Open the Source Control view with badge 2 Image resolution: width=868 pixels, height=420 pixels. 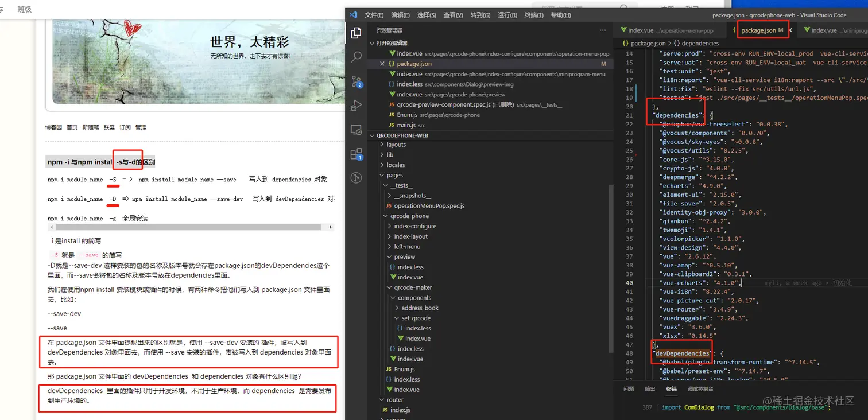click(356, 81)
